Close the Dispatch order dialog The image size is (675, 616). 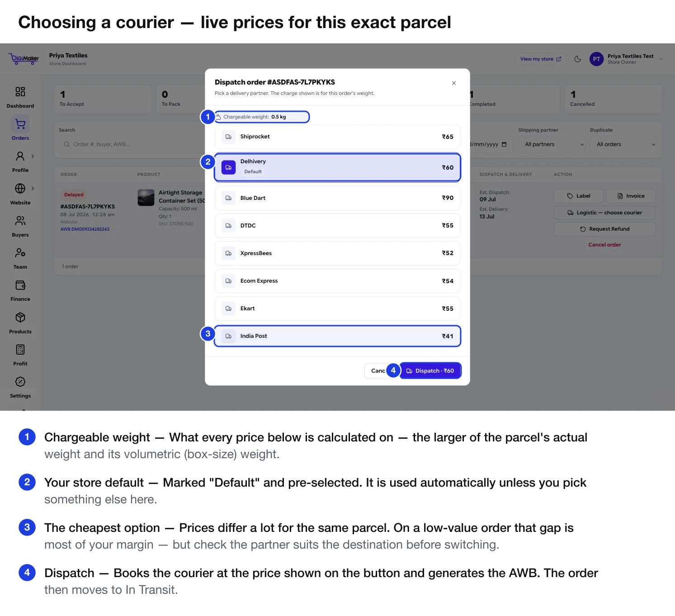point(453,83)
